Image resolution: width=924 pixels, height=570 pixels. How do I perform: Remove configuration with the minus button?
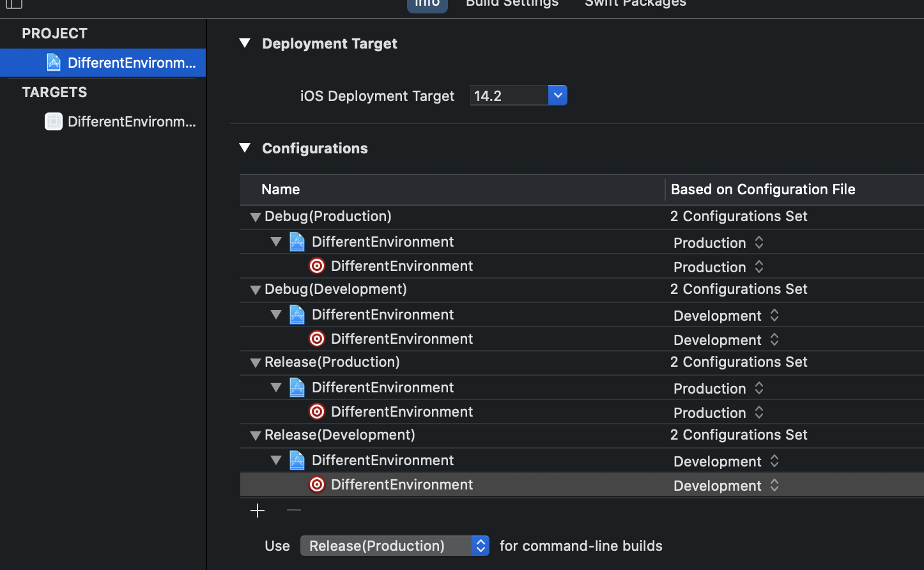(x=293, y=511)
